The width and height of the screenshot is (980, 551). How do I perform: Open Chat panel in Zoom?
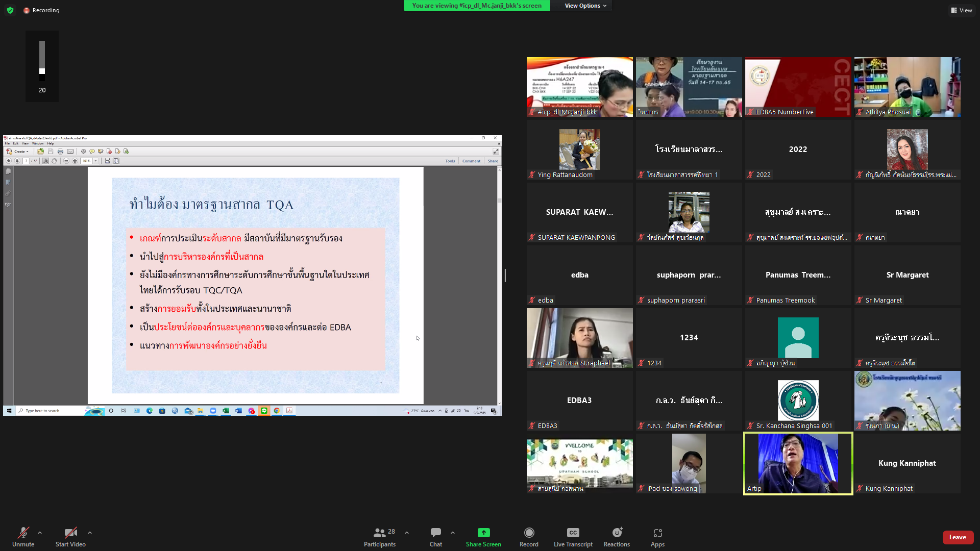pyautogui.click(x=436, y=537)
